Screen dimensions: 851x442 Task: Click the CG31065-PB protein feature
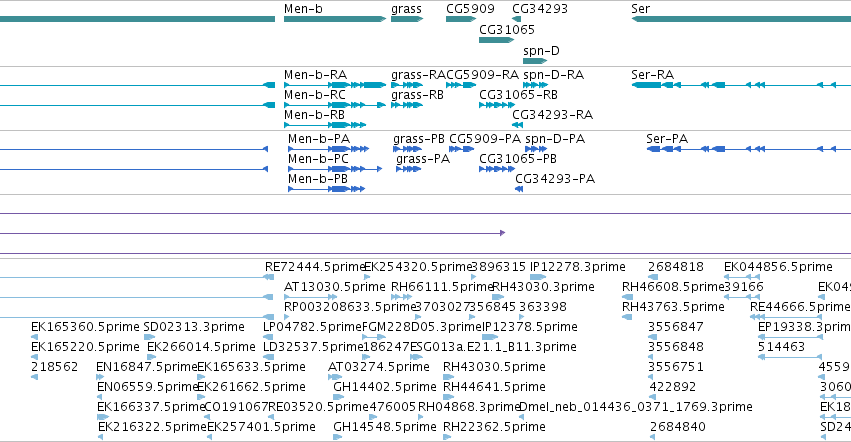497,169
